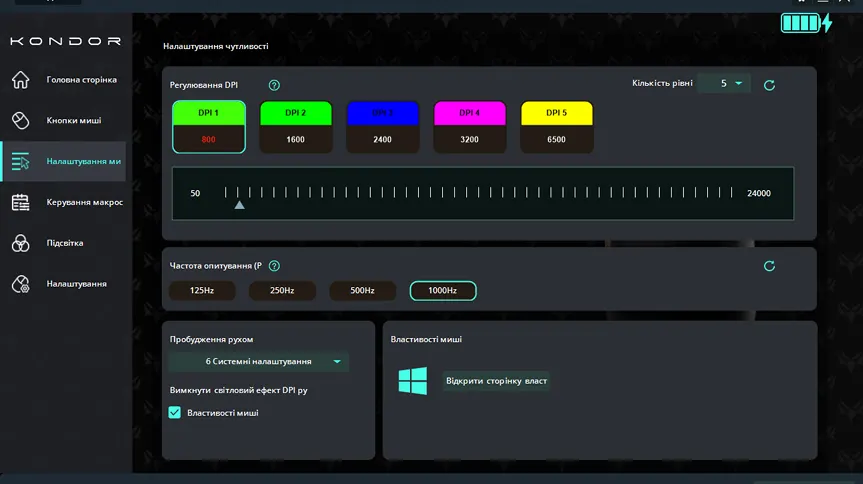The height and width of the screenshot is (484, 863).
Task: Select the 125Hz polling rate option
Action: point(202,291)
